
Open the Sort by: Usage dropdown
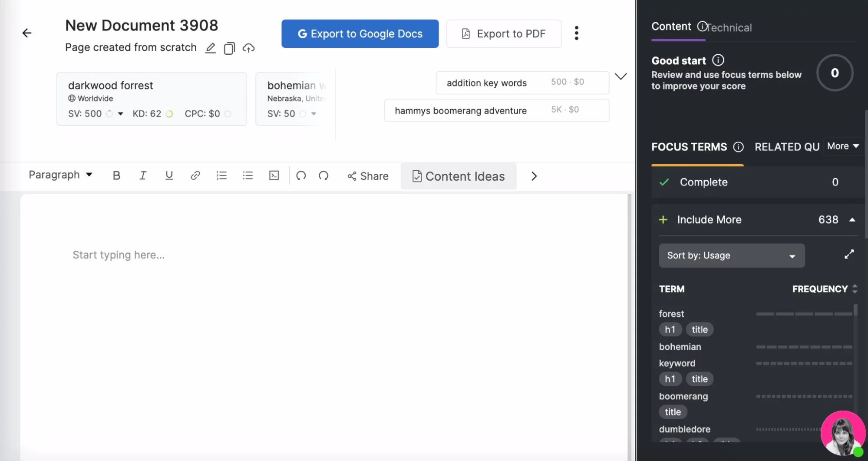click(731, 255)
